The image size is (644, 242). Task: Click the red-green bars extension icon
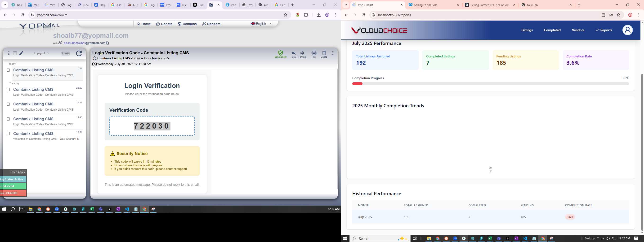point(297,15)
